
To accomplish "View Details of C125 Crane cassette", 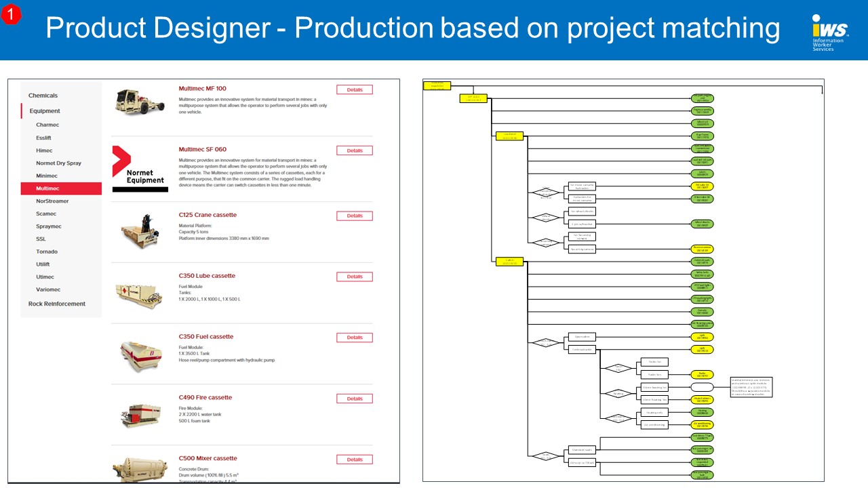I will pyautogui.click(x=355, y=216).
